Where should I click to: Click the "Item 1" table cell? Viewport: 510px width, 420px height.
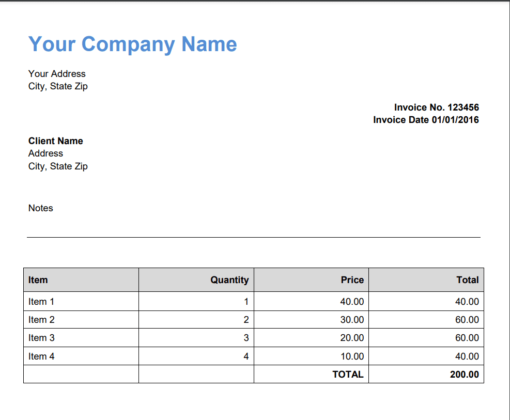coord(41,301)
